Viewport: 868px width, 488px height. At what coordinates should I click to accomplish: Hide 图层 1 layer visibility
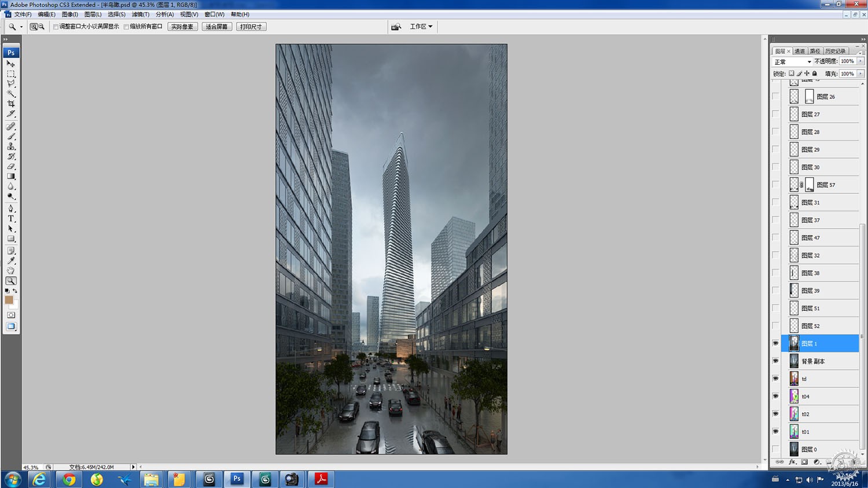(775, 343)
